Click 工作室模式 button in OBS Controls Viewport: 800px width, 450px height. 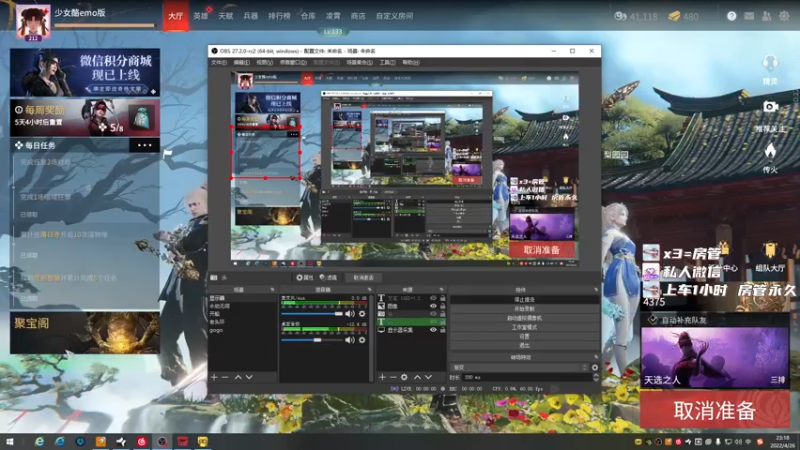click(524, 327)
